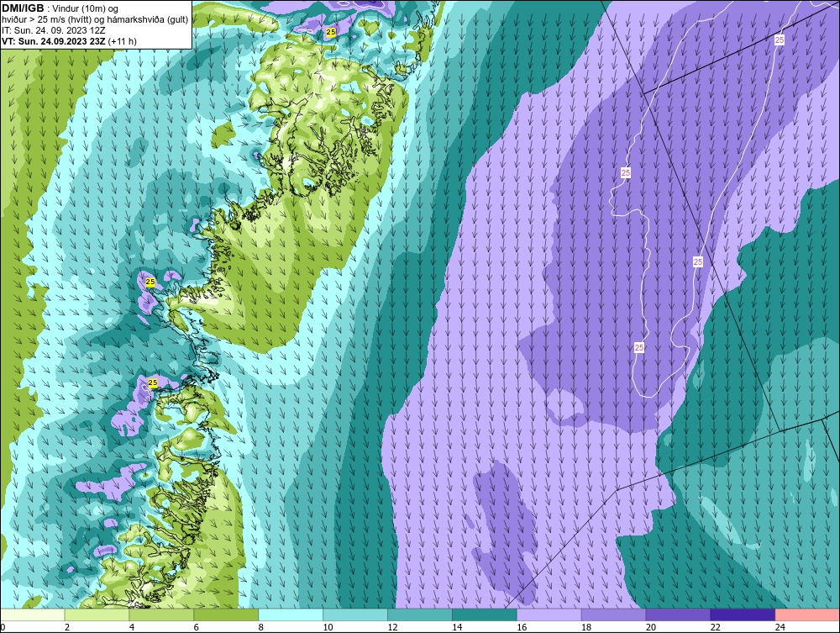This screenshot has width=840, height=633.
Task: Click the legend tick label 8
Action: [x=261, y=627]
